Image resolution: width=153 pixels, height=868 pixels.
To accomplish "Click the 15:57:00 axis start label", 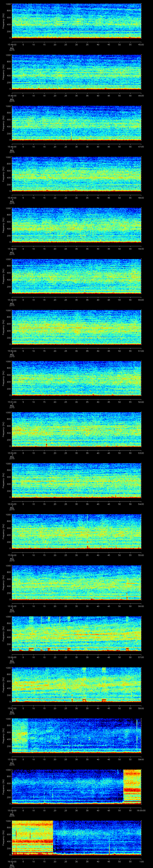I will (12, 708).
